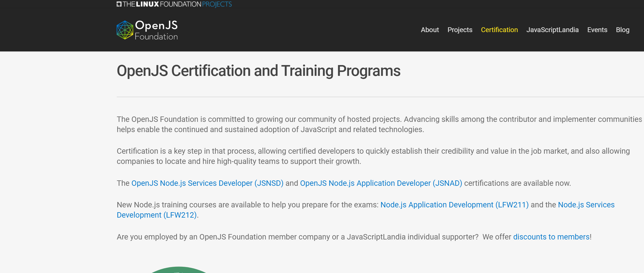Navigate to the Projects section
644x273 pixels.
460,30
